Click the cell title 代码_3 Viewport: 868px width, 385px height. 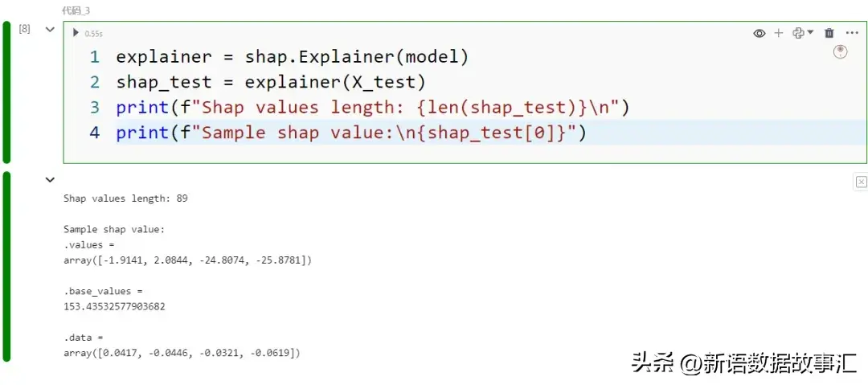tap(76, 10)
